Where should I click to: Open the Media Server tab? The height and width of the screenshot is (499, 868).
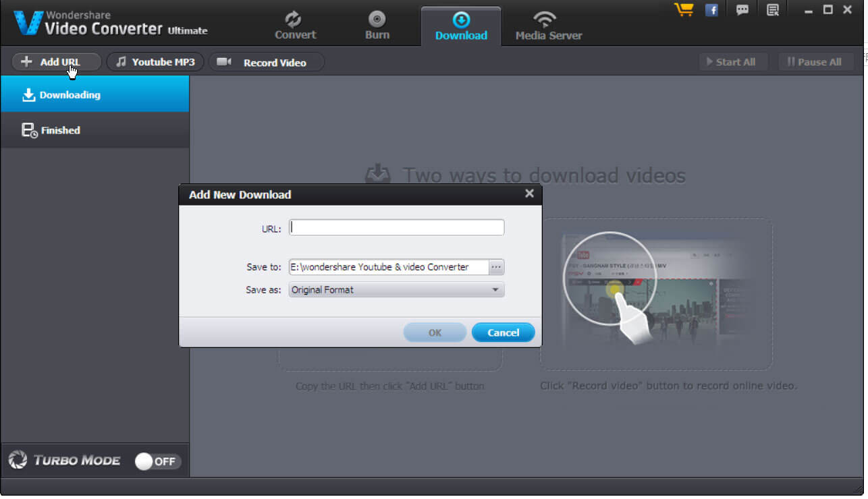pyautogui.click(x=549, y=26)
